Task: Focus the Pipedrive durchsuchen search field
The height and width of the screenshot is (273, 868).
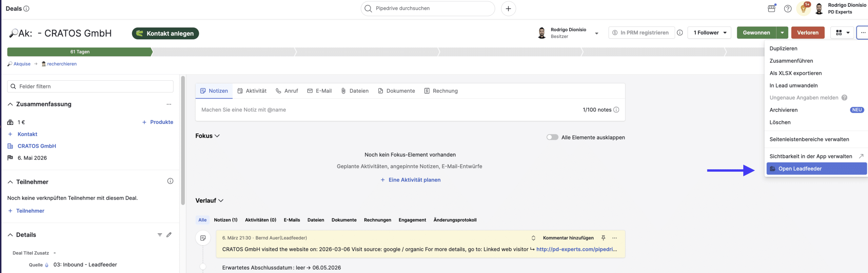Action: pyautogui.click(x=428, y=8)
